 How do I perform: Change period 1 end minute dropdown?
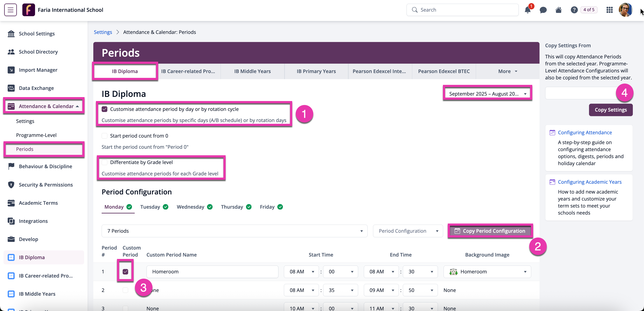point(420,272)
